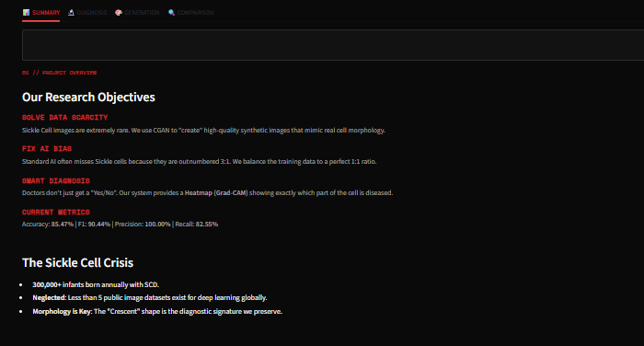Switch to the Diagnosis tab
The height and width of the screenshot is (346, 644).
[x=92, y=13]
